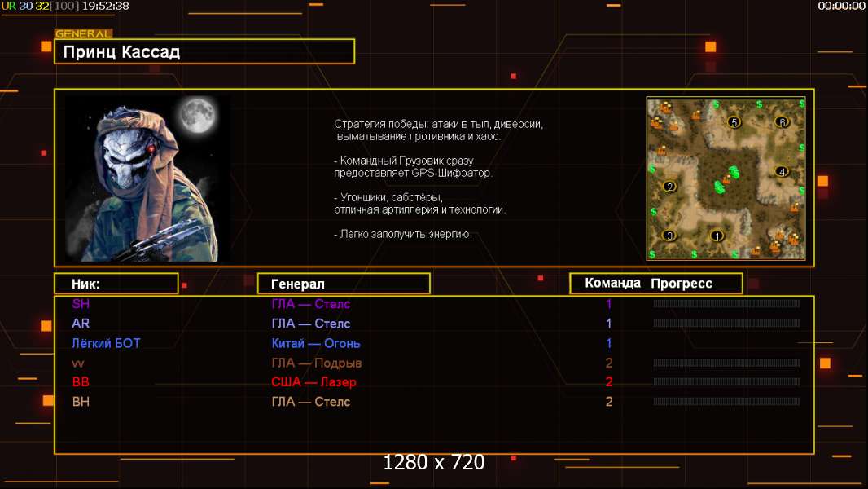
Task: Click team number 2 for BB
Action: tap(609, 382)
